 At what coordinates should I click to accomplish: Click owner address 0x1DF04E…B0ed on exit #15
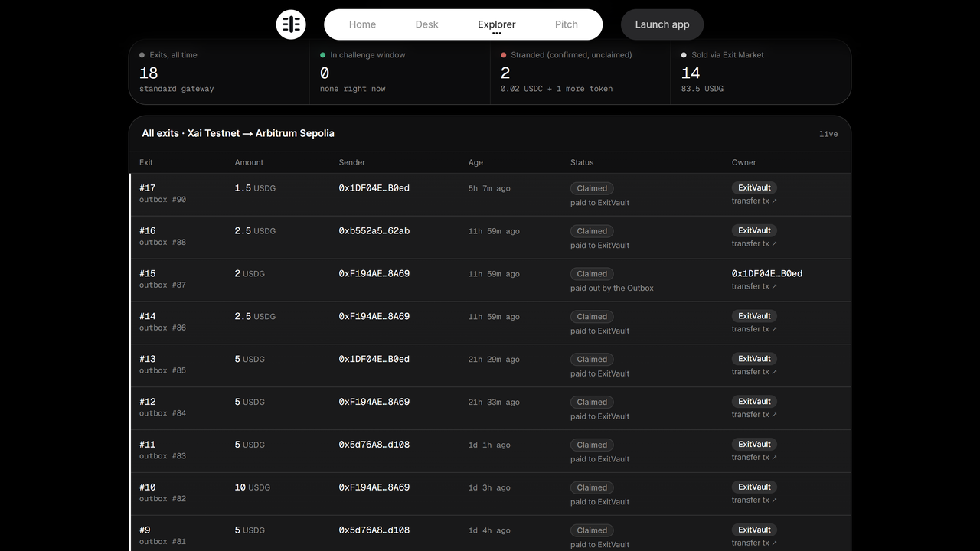pos(767,273)
